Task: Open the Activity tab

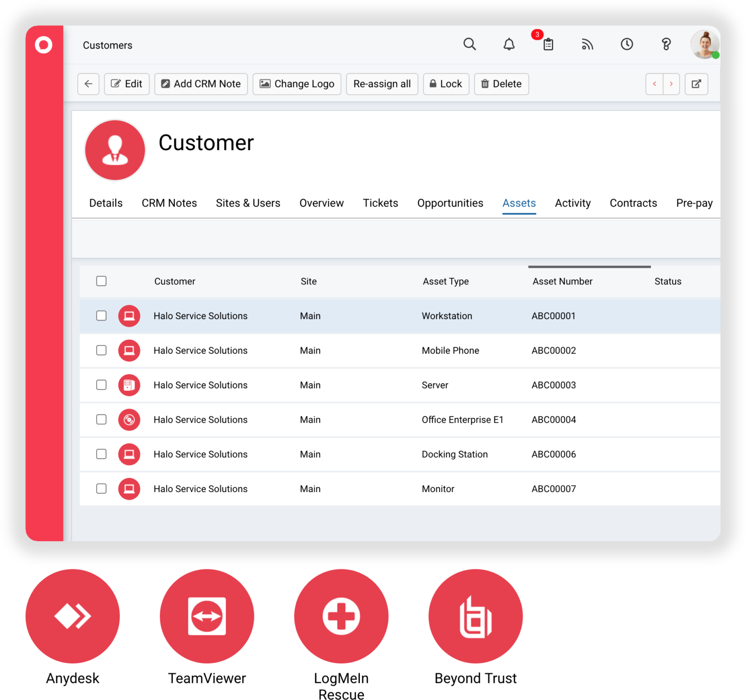Action: tap(573, 203)
